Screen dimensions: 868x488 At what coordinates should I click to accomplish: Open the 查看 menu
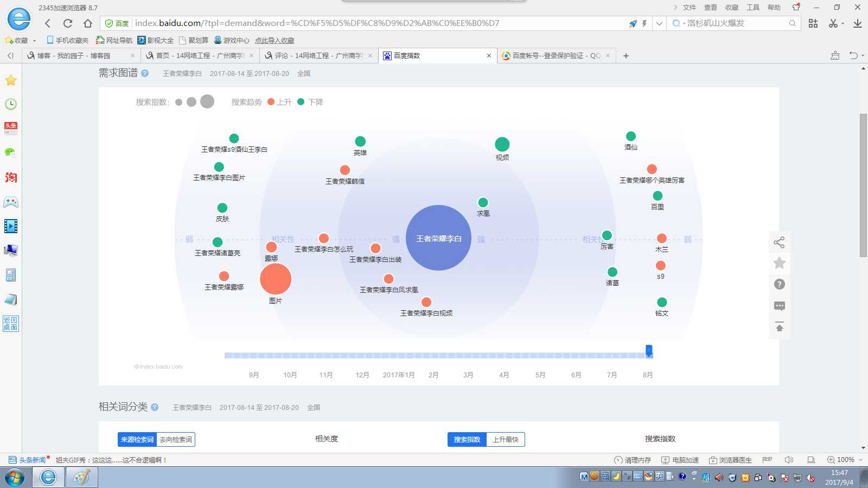pyautogui.click(x=711, y=8)
